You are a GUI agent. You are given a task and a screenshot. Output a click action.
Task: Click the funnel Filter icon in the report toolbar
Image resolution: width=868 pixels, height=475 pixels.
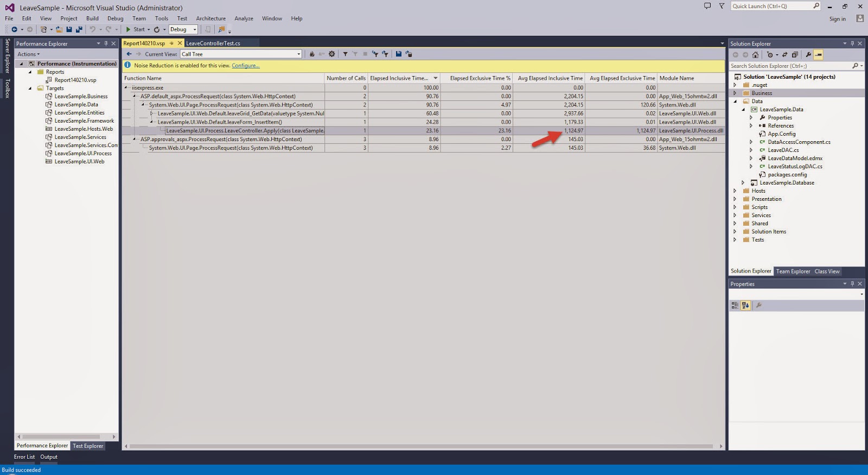[345, 54]
